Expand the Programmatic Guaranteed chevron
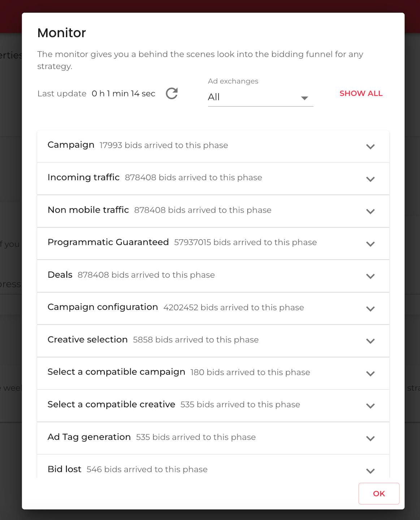This screenshot has height=520, width=420. (370, 244)
